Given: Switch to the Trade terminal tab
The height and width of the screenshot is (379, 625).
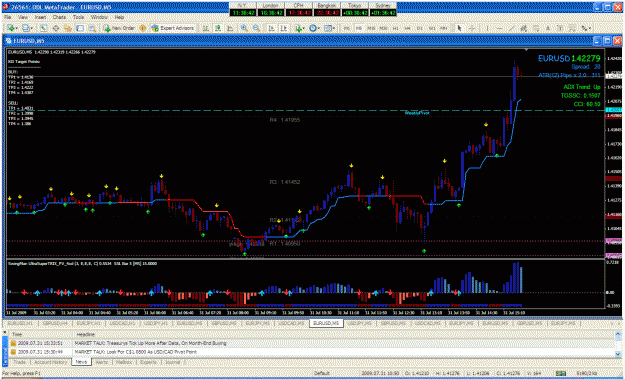Looking at the screenshot, I should click(x=19, y=362).
